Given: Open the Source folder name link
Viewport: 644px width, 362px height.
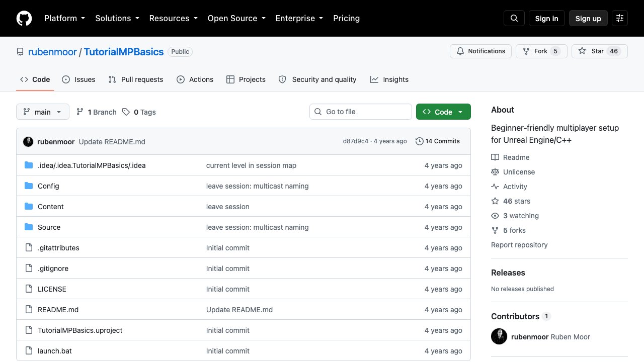Looking at the screenshot, I should tap(49, 227).
